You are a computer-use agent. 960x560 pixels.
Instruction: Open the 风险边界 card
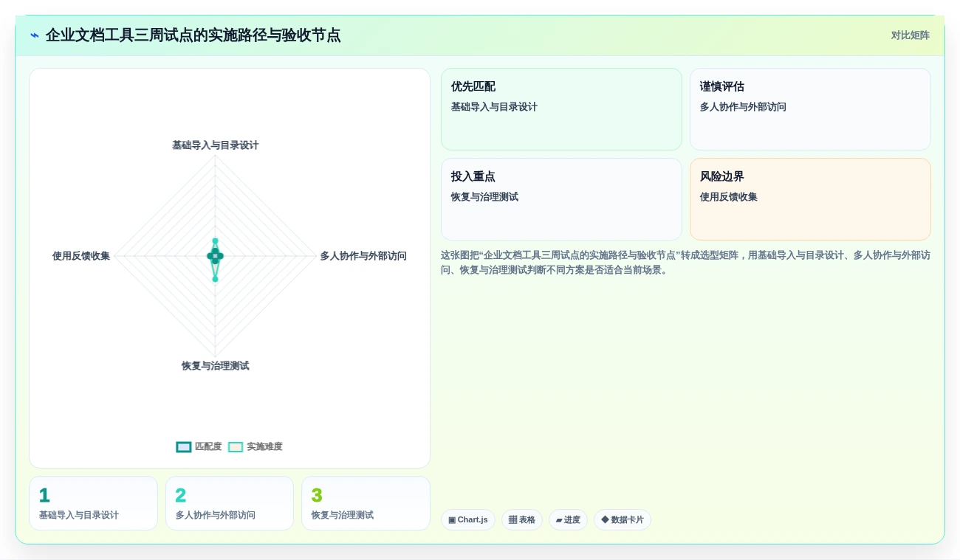(810, 199)
